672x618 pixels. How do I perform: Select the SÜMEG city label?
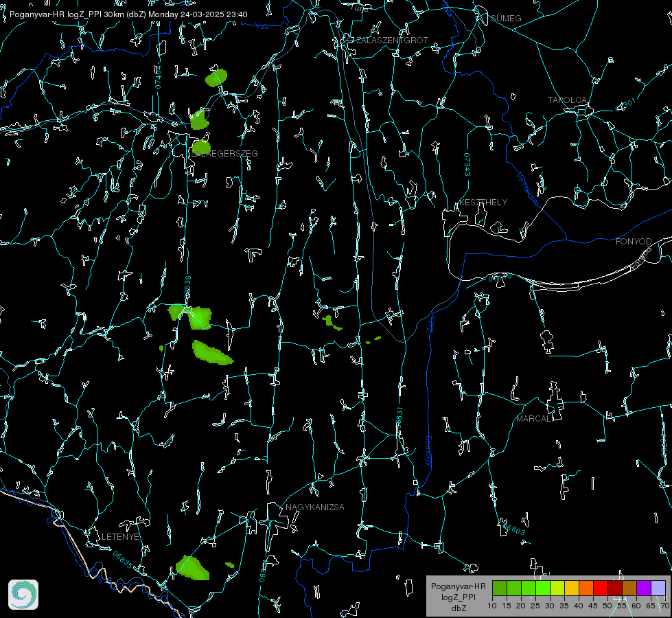pos(506,18)
